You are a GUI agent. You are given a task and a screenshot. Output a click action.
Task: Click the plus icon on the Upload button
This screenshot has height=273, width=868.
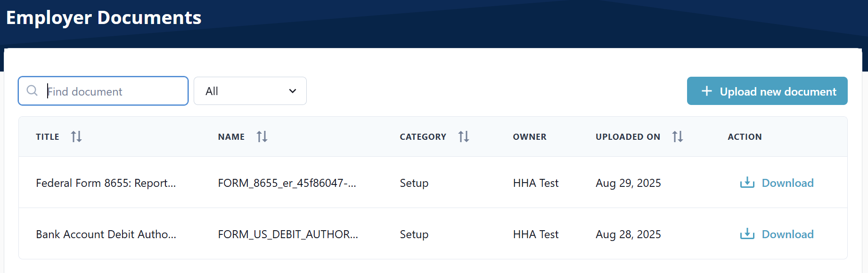[706, 91]
